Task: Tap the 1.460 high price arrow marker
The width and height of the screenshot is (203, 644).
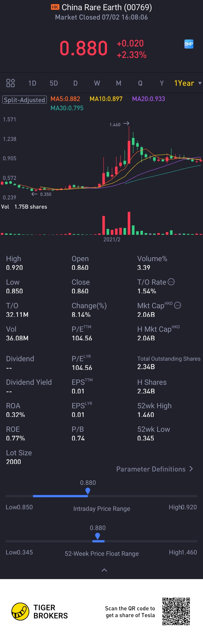Action: (x=126, y=123)
